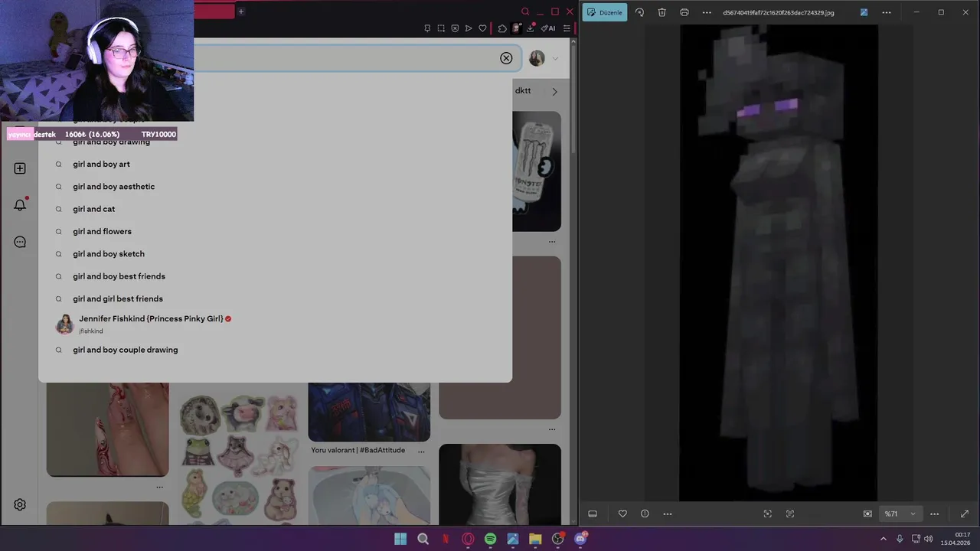Open the Monster energy can pin
Image resolution: width=980 pixels, height=551 pixels.
pos(537,171)
